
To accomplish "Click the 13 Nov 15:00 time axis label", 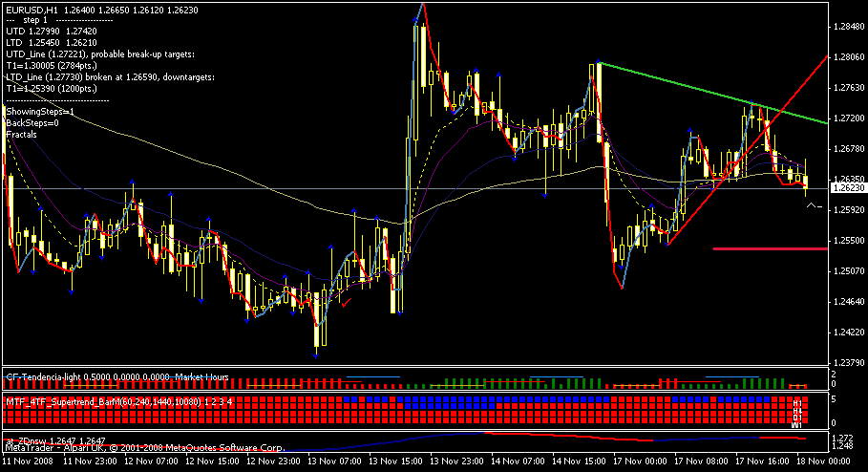I will click(x=393, y=461).
